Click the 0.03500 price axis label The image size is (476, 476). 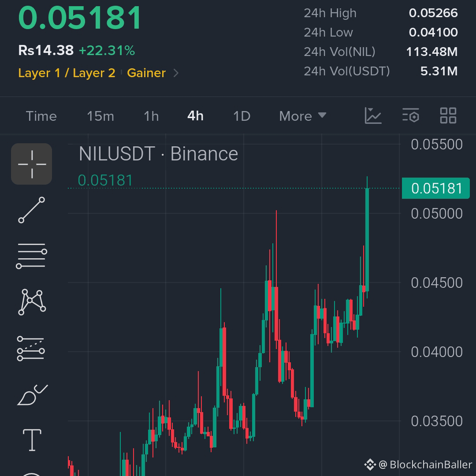pyautogui.click(x=437, y=421)
